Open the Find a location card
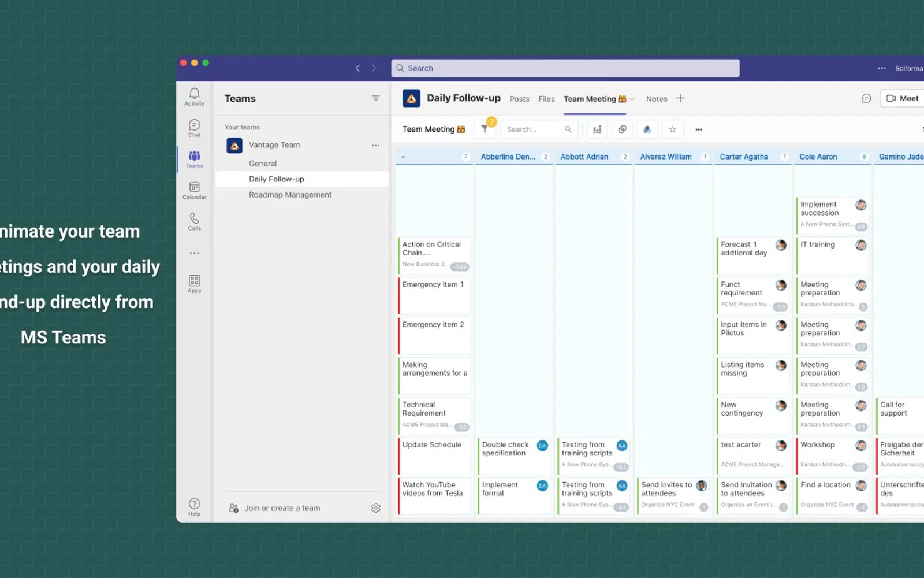 pyautogui.click(x=833, y=495)
